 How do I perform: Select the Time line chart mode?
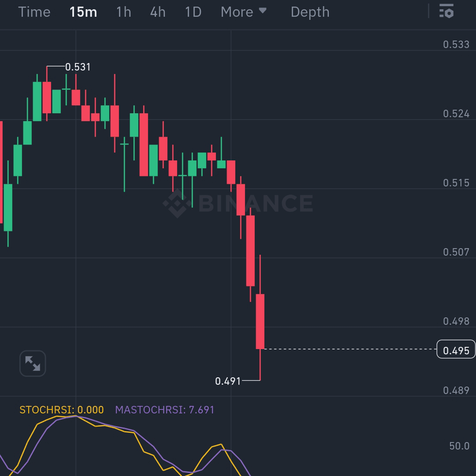tap(34, 12)
